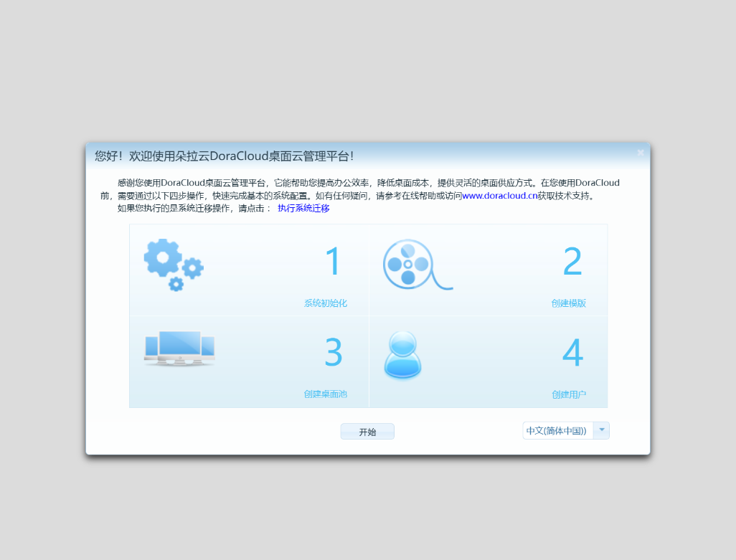Click the 开始 button
Viewport: 736px width, 560px height.
(367, 432)
